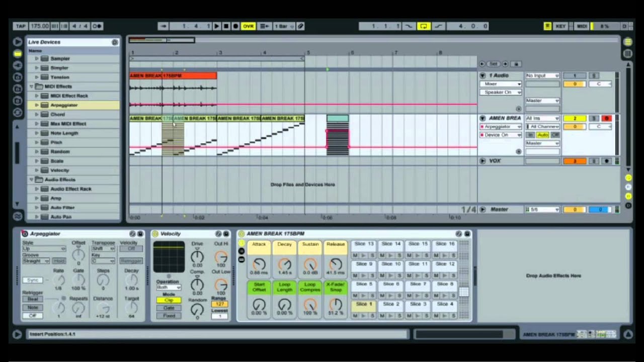Toggle track activator 1 on 1 Audio
Image resolution: width=644 pixels, height=362 pixels.
point(574,75)
